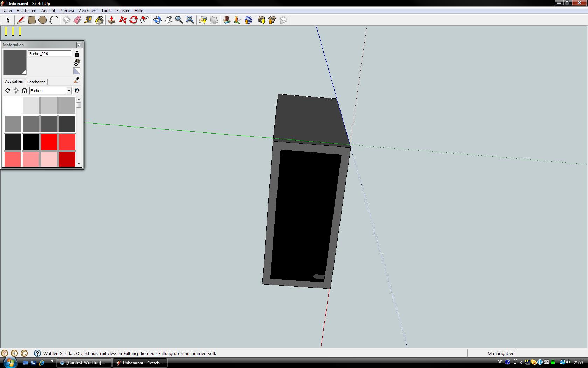Open the Farben library dropdown
588x368 pixels.
[x=69, y=91]
